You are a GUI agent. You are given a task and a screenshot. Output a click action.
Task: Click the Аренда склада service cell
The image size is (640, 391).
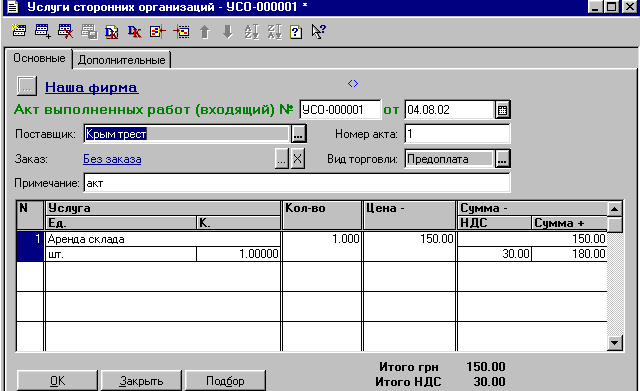163,239
